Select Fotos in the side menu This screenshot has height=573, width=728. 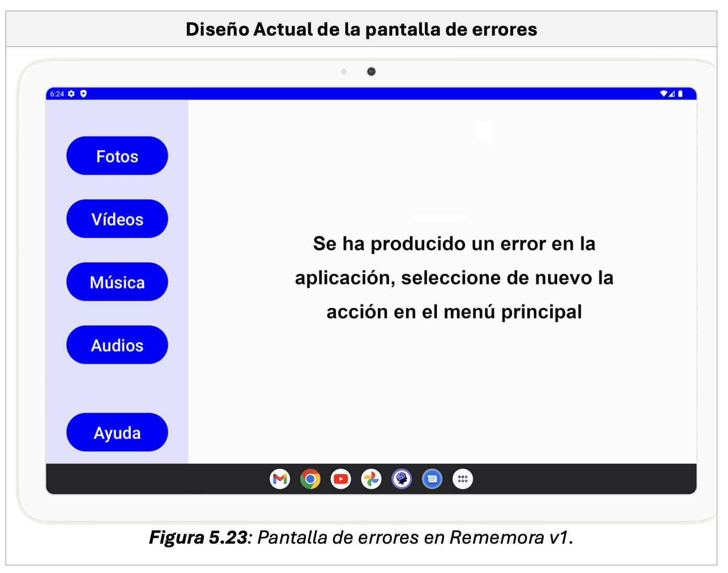tap(117, 156)
